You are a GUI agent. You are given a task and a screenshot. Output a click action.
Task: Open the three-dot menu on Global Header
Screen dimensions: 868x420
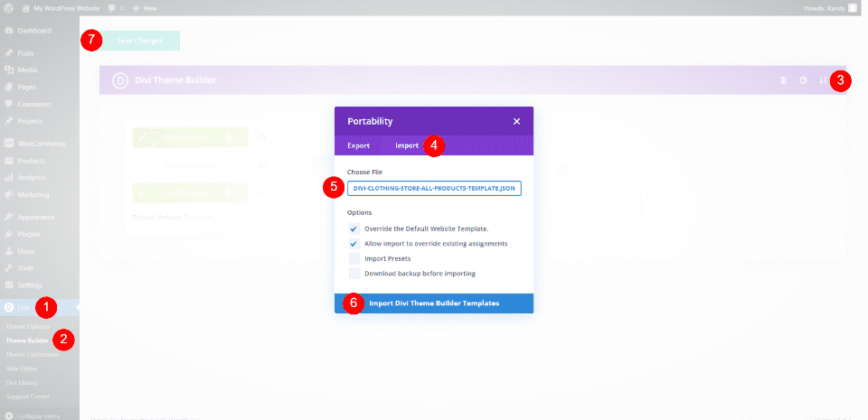241,137
